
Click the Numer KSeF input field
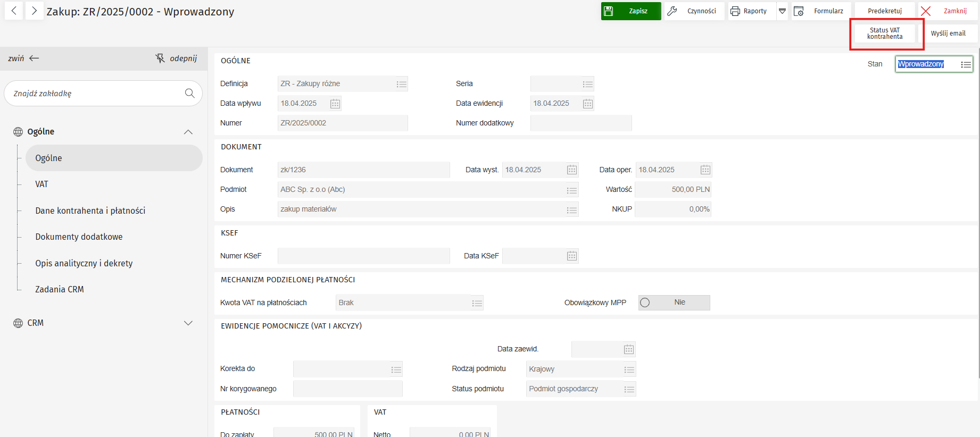coord(363,256)
